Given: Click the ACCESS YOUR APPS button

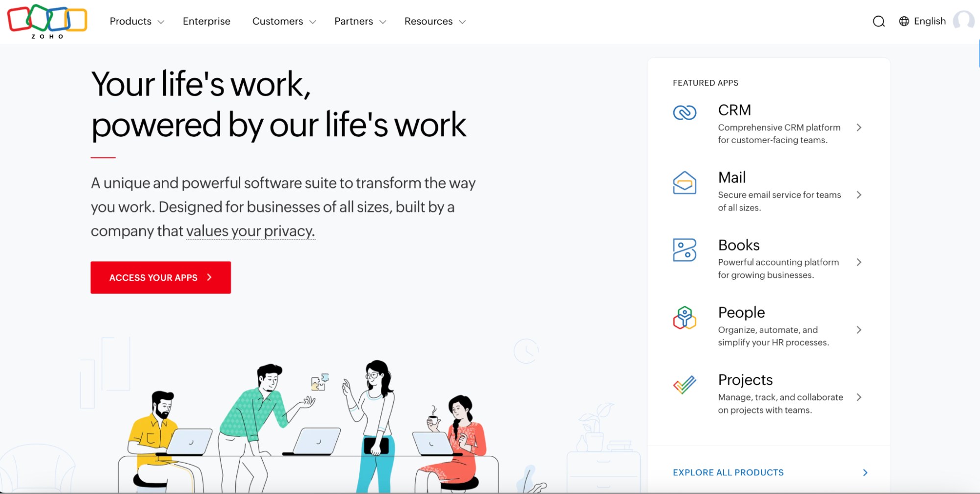Looking at the screenshot, I should tap(160, 277).
